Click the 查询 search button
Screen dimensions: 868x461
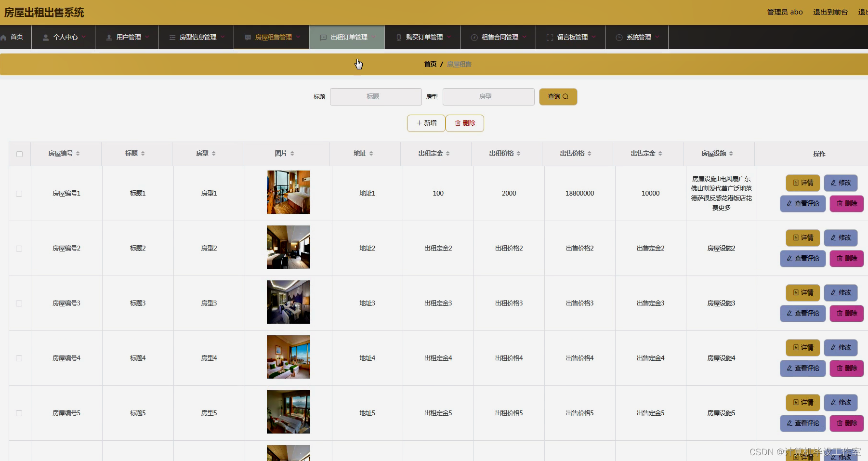[x=558, y=97]
